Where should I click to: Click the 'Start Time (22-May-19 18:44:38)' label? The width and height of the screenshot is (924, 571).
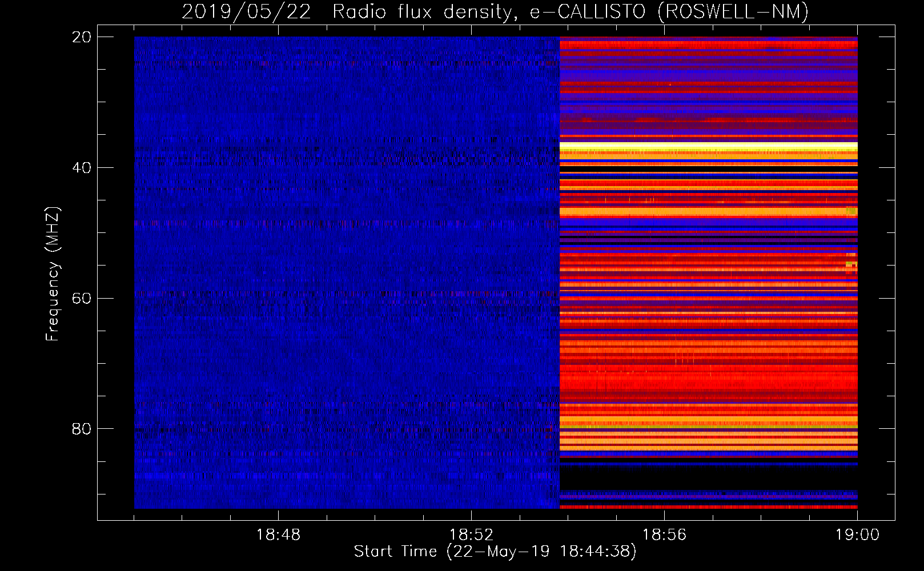[495, 552]
